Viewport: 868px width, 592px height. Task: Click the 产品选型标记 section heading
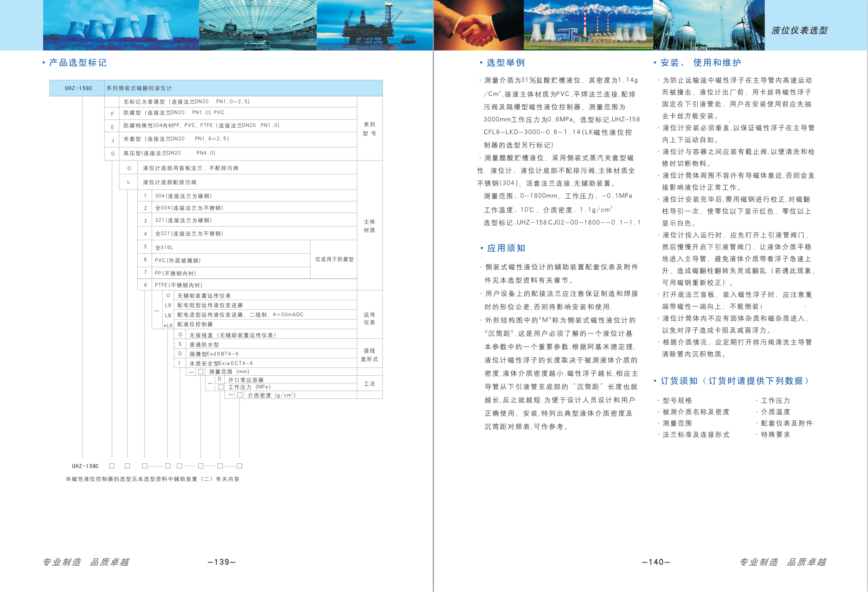(x=77, y=63)
